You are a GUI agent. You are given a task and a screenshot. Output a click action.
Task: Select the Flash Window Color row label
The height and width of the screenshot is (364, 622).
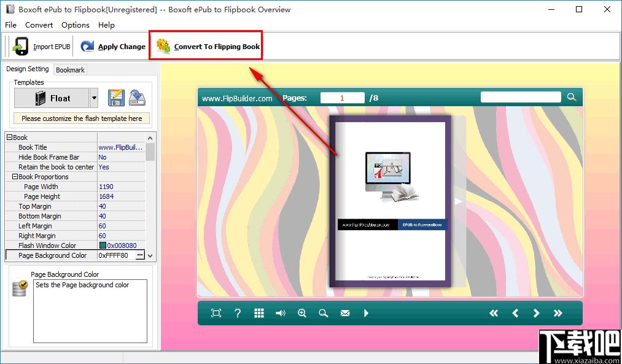[47, 246]
